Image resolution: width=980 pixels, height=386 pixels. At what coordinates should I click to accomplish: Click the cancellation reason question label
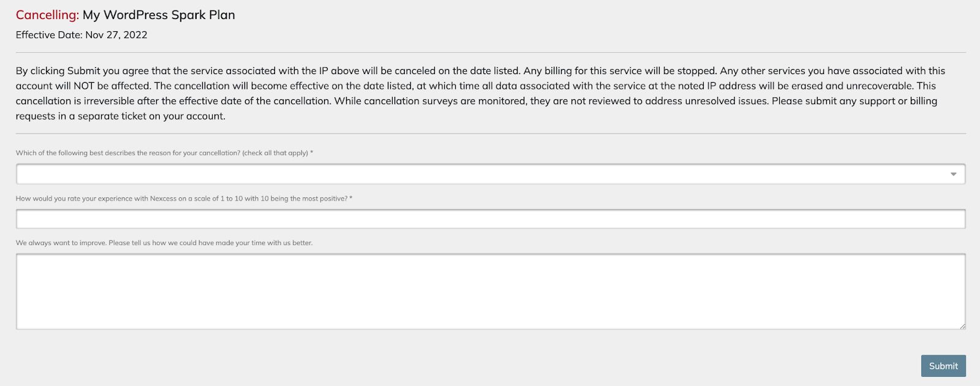pyautogui.click(x=127, y=153)
